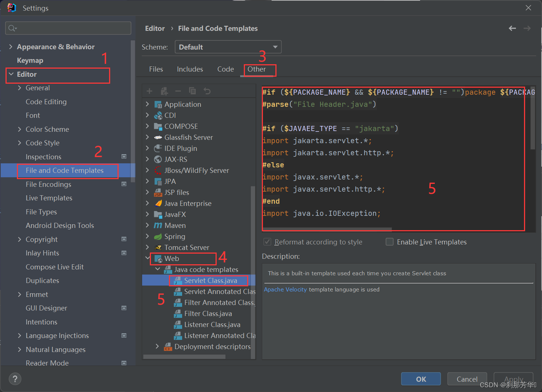Open the Scheme Default dropdown
The height and width of the screenshot is (392, 542).
pyautogui.click(x=228, y=47)
